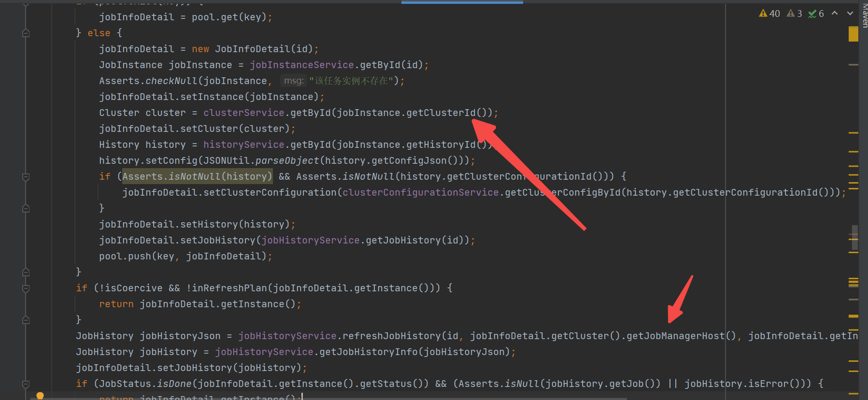Click 'historyService' field reference

click(244, 144)
